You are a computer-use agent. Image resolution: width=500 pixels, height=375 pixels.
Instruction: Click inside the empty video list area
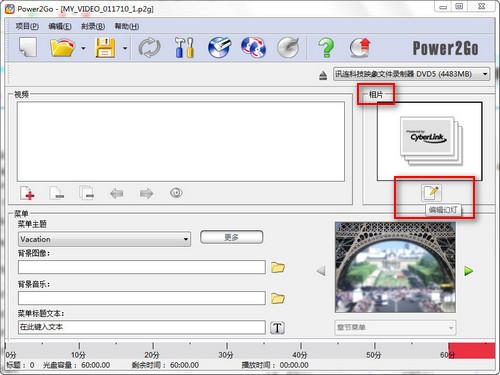click(181, 141)
